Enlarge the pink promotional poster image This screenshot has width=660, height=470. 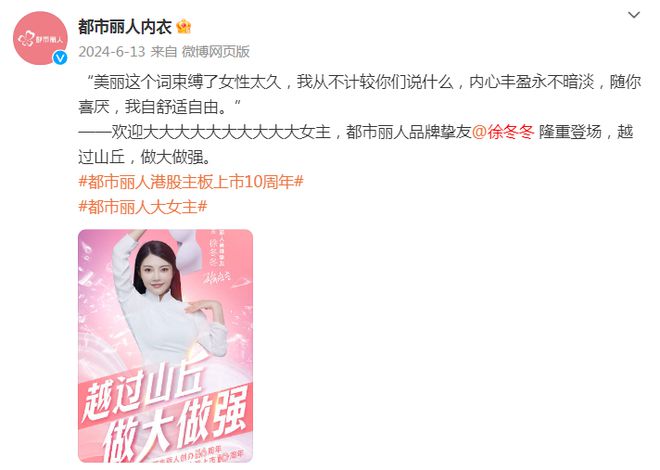165,346
